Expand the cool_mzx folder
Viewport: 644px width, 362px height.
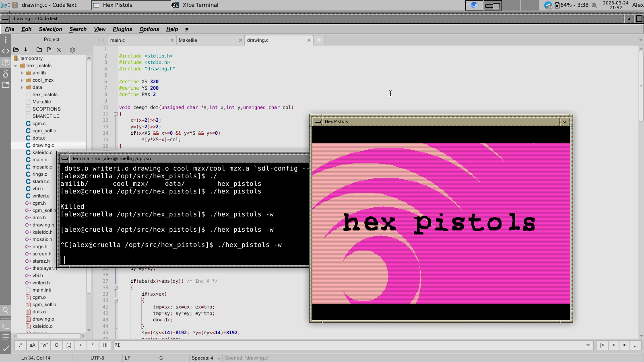pyautogui.click(x=22, y=80)
